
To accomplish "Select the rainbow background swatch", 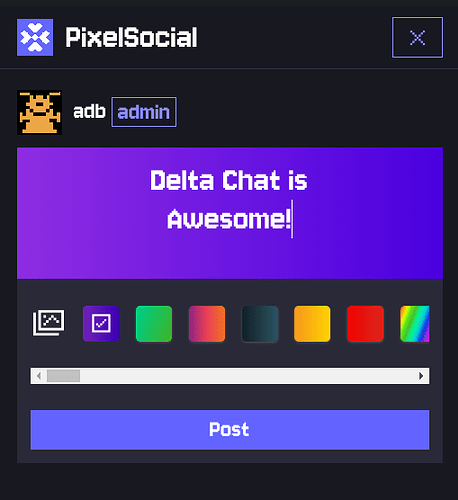I will pos(415,324).
